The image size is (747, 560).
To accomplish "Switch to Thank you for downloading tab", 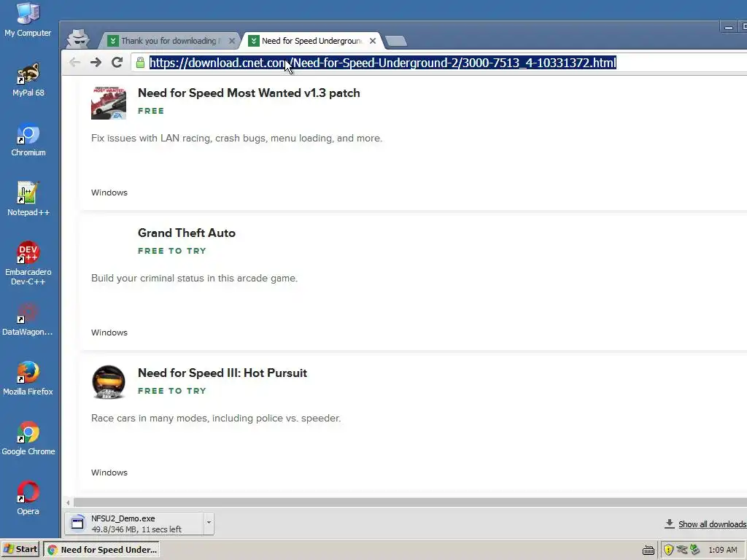I will pyautogui.click(x=169, y=41).
